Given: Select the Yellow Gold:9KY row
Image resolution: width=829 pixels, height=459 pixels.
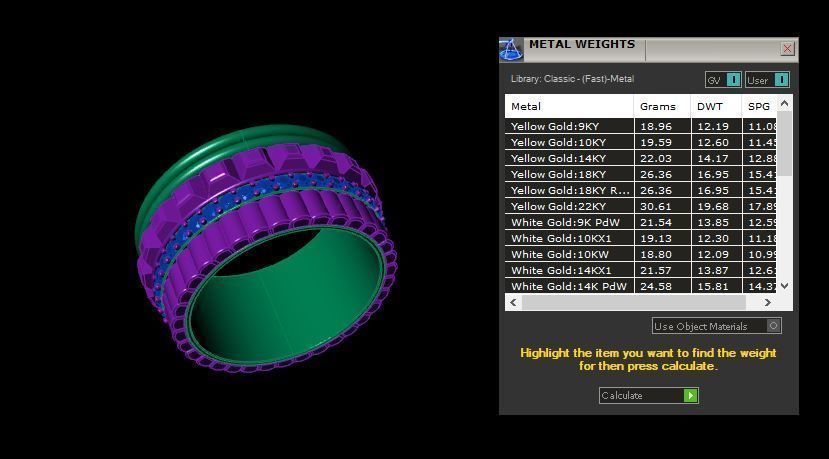Looking at the screenshot, I should 641,126.
